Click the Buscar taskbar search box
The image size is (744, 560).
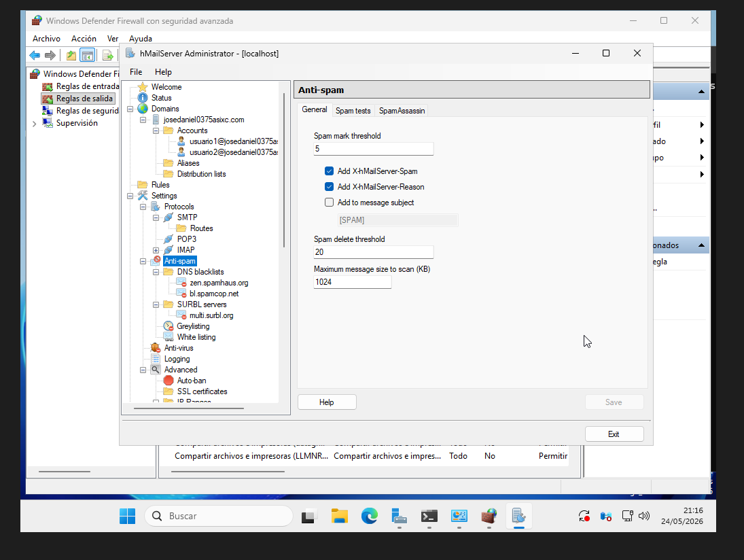point(219,516)
